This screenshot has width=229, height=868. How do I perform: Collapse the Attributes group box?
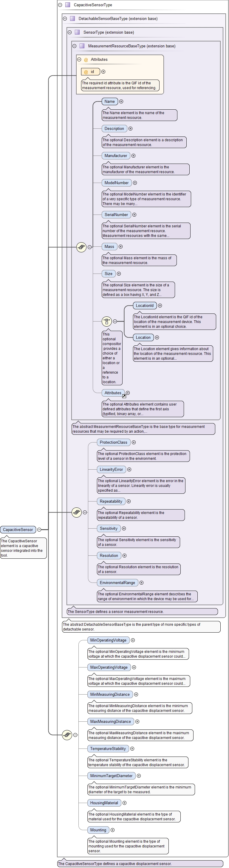[79, 60]
